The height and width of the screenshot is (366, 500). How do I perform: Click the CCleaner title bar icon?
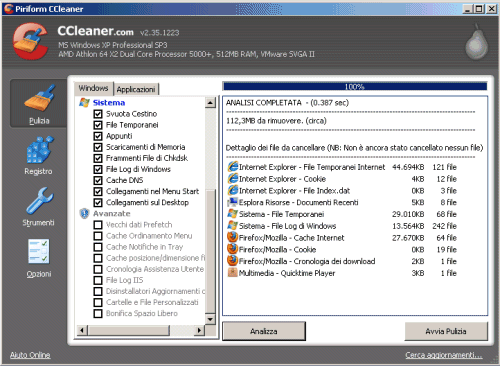point(9,9)
